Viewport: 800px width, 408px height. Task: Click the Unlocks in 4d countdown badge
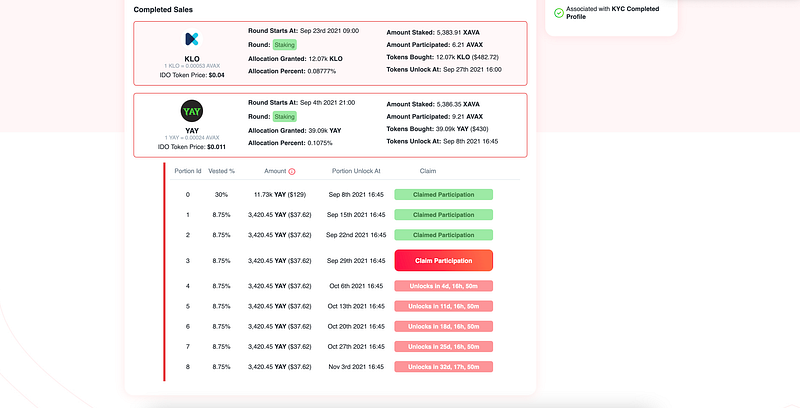pyautogui.click(x=443, y=286)
